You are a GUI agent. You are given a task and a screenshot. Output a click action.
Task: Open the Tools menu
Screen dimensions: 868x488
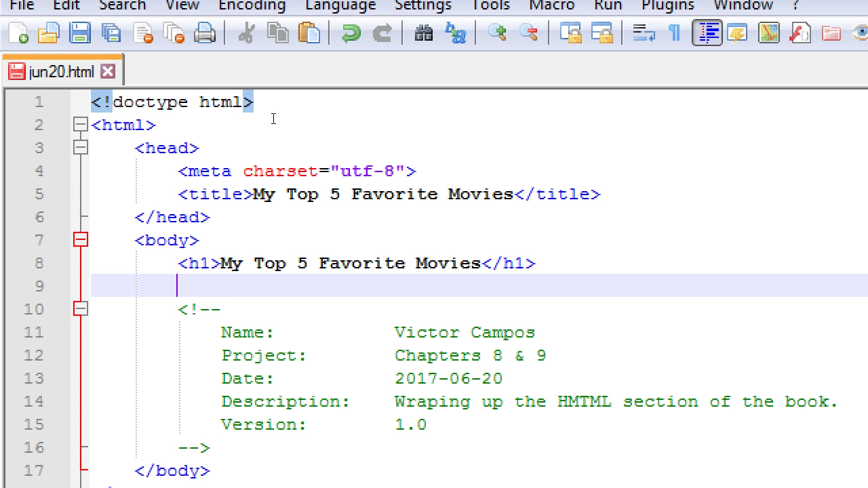click(x=490, y=5)
